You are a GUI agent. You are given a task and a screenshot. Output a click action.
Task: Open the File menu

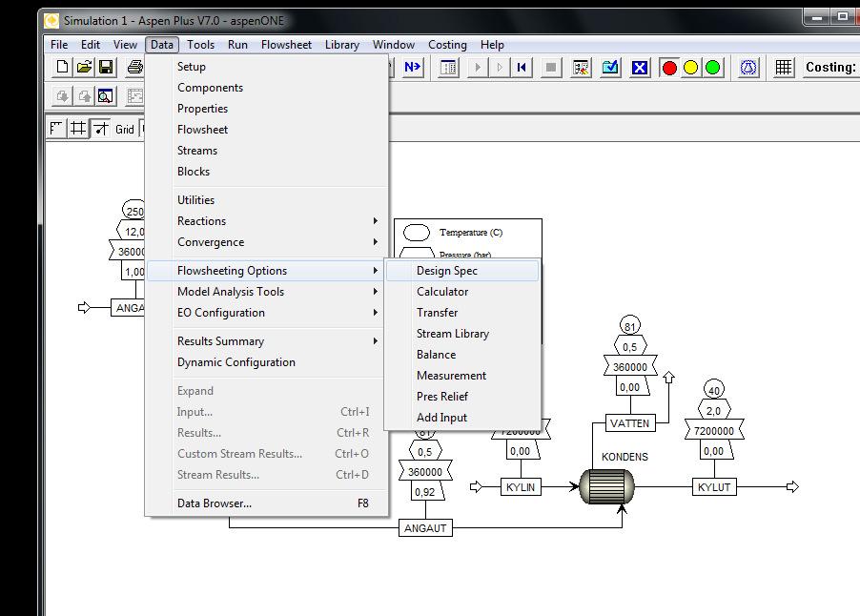tap(59, 45)
